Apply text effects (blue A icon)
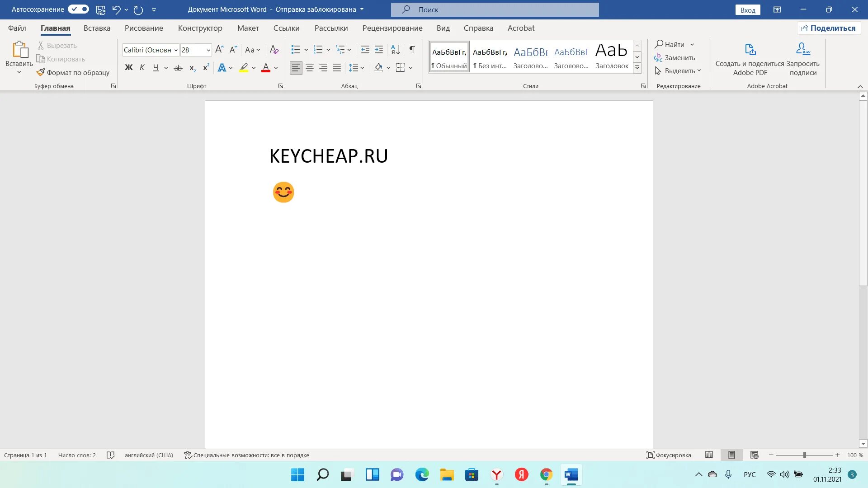This screenshot has width=868, height=488. pos(222,68)
